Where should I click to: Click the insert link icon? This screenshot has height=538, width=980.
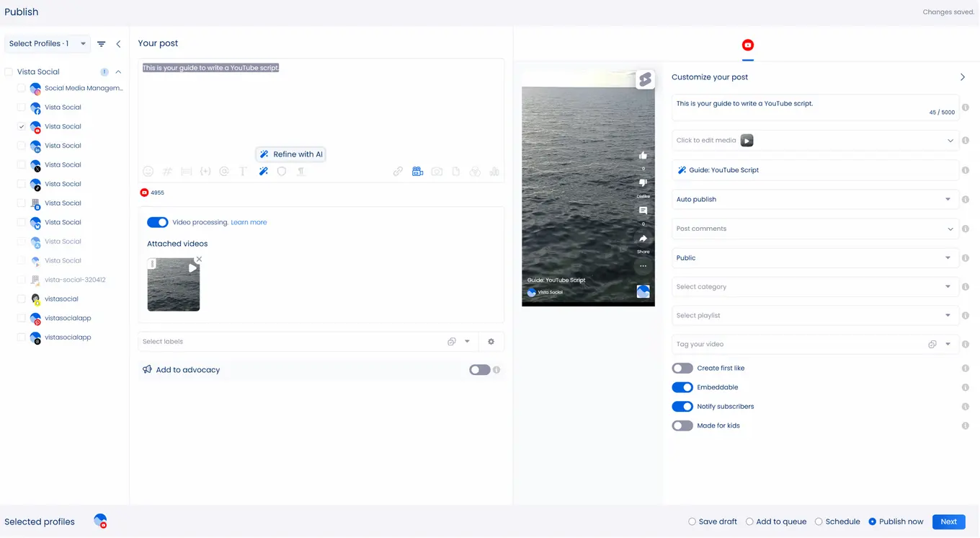click(398, 172)
